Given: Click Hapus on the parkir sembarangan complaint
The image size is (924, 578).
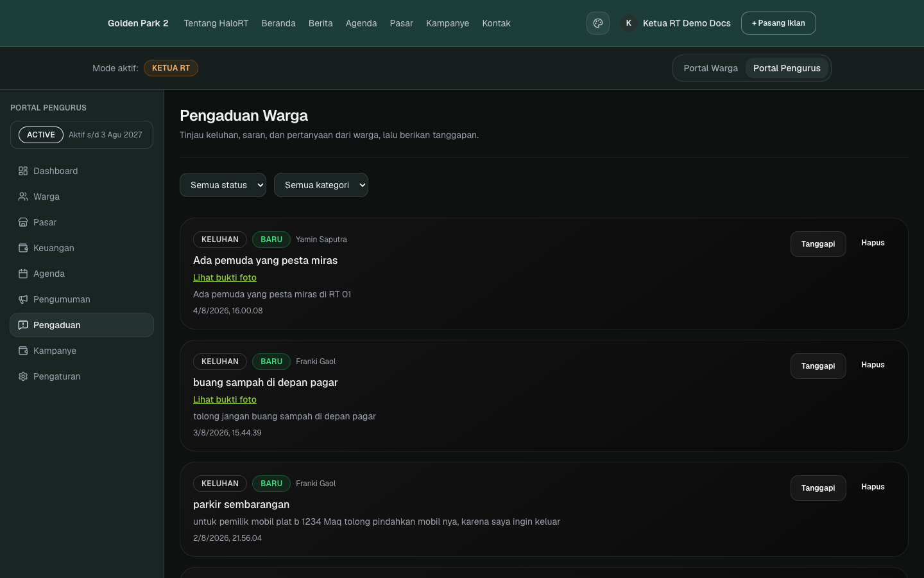Looking at the screenshot, I should point(873,487).
